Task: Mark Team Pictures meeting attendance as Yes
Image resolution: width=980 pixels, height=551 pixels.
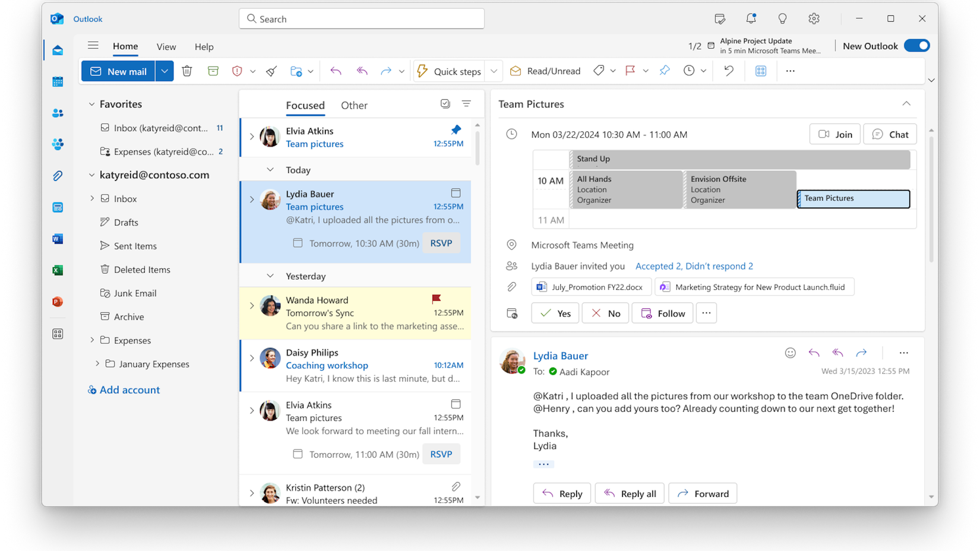Action: pyautogui.click(x=554, y=313)
